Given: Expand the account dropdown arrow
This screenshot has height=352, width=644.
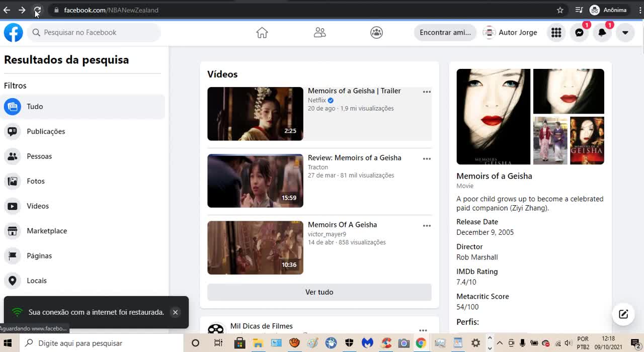Looking at the screenshot, I should coord(625,33).
